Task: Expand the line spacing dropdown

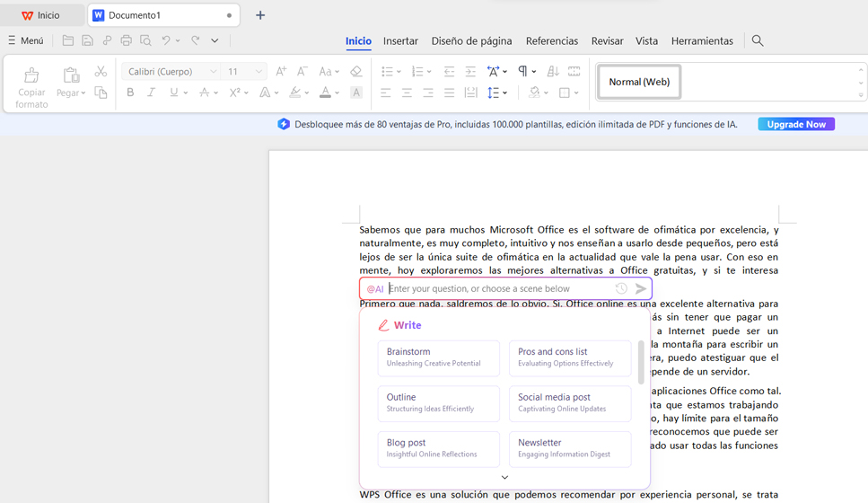Action: click(x=504, y=93)
